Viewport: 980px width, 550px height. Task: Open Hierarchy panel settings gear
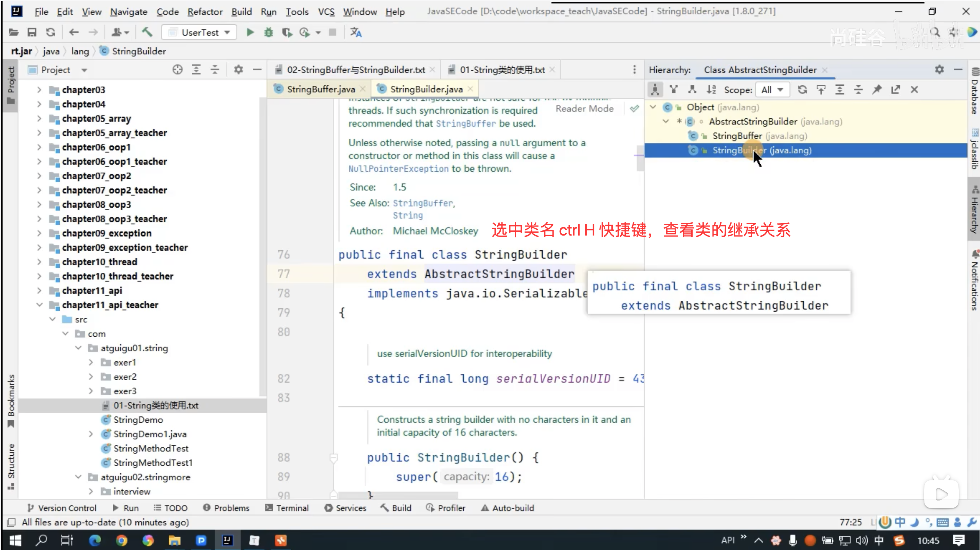[x=939, y=70]
